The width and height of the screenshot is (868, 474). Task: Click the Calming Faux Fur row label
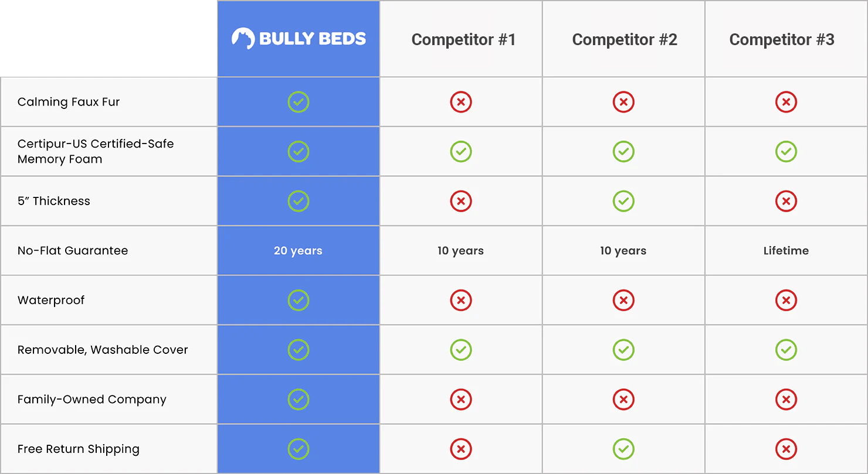(69, 102)
